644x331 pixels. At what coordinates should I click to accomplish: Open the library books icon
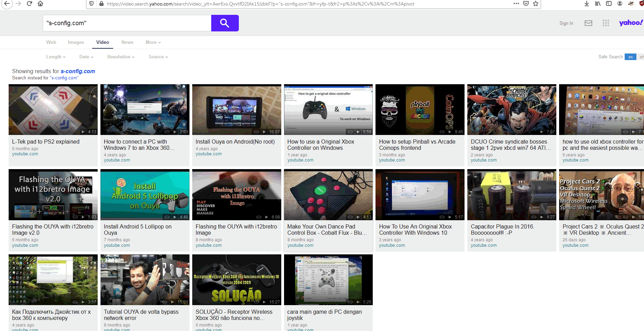point(598,3)
